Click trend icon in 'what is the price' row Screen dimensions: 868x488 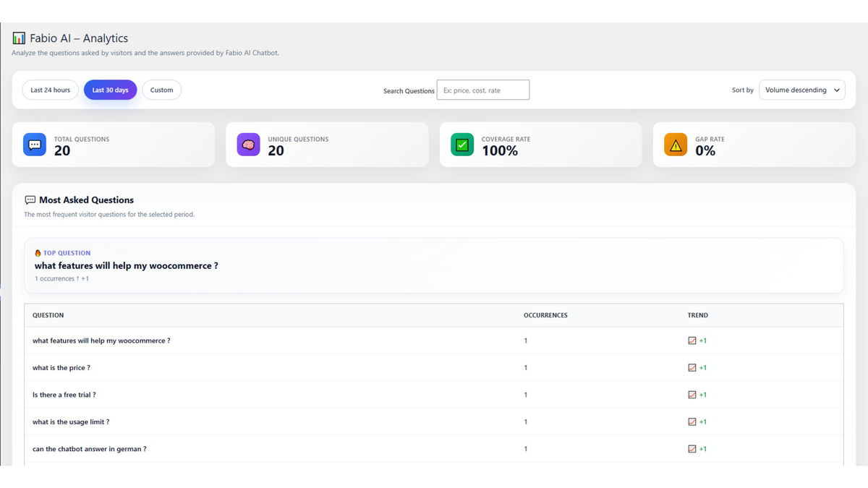pyautogui.click(x=692, y=368)
